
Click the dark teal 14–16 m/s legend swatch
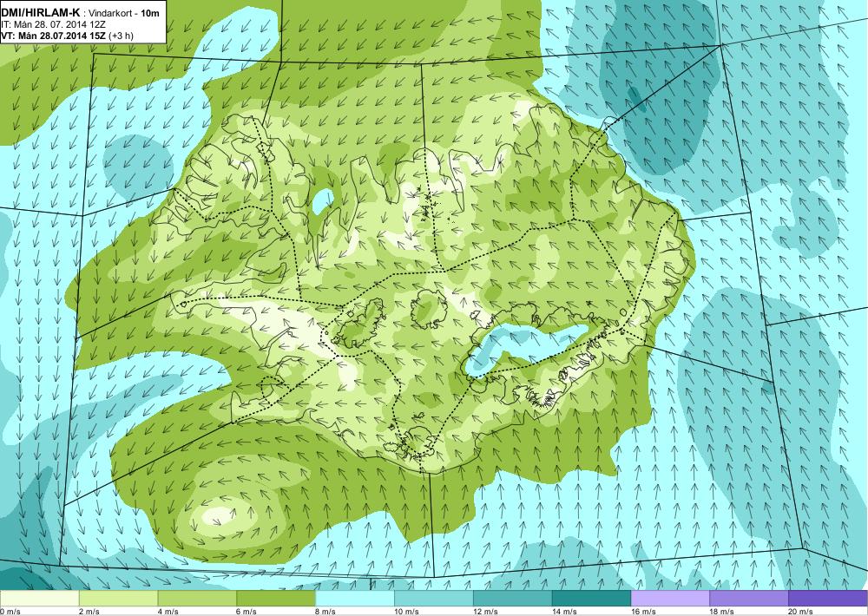[592, 599]
